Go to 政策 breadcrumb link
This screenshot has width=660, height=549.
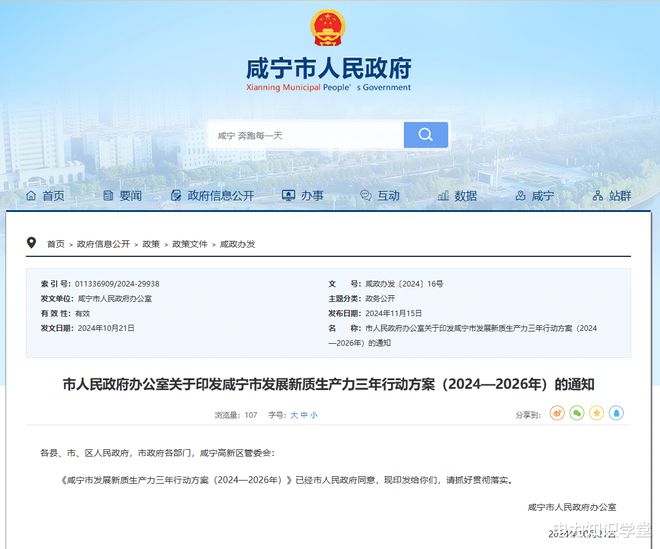pyautogui.click(x=151, y=244)
